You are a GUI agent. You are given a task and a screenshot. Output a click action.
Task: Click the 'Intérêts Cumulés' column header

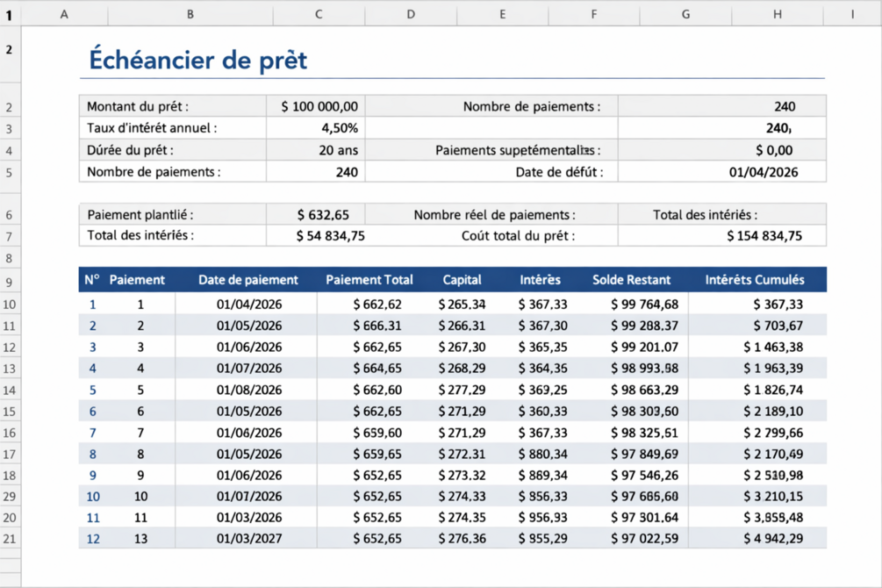coord(755,280)
